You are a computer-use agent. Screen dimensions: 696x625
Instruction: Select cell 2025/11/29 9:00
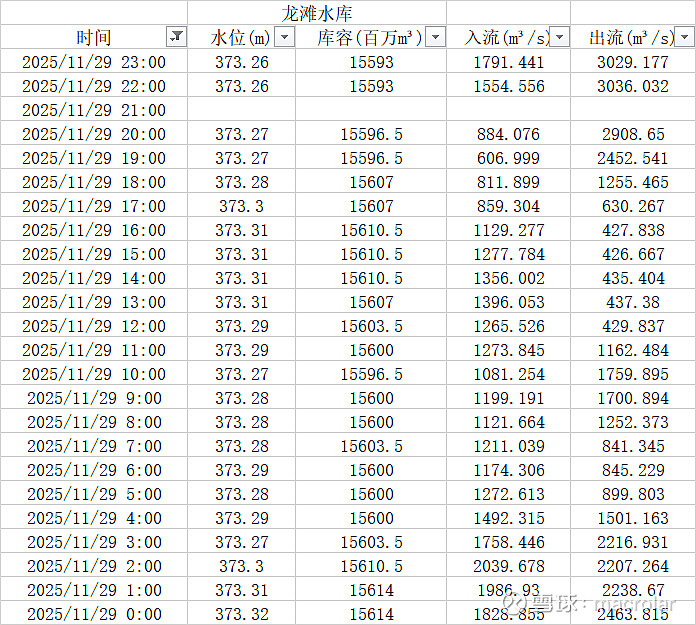pos(94,397)
